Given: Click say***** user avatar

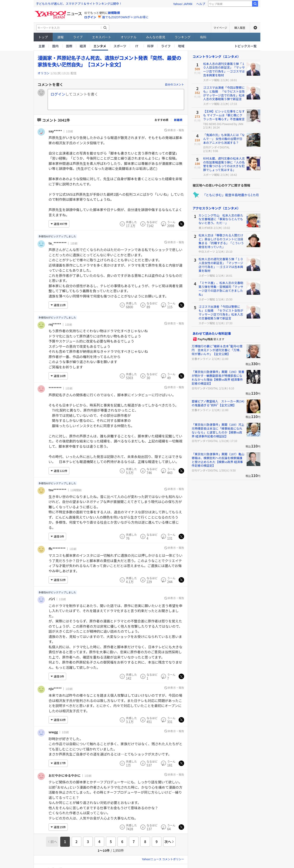Looking at the screenshot, I should (41, 132).
